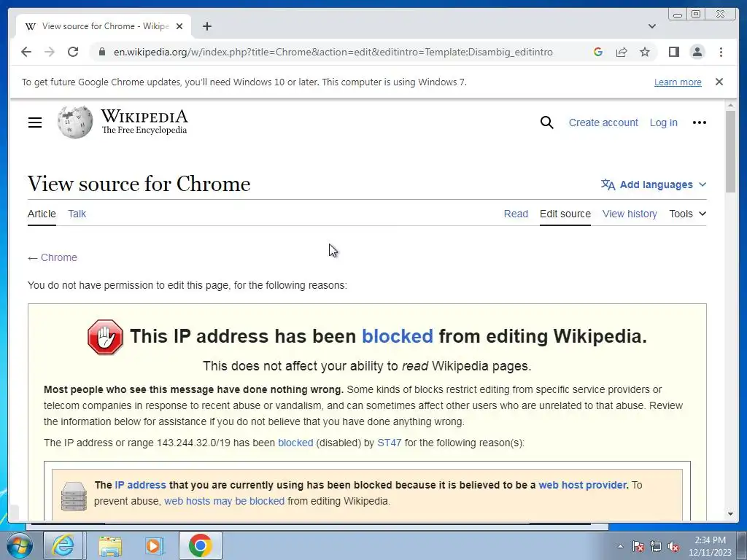Click scrollbar up arrow
747x560 pixels.
[730, 105]
